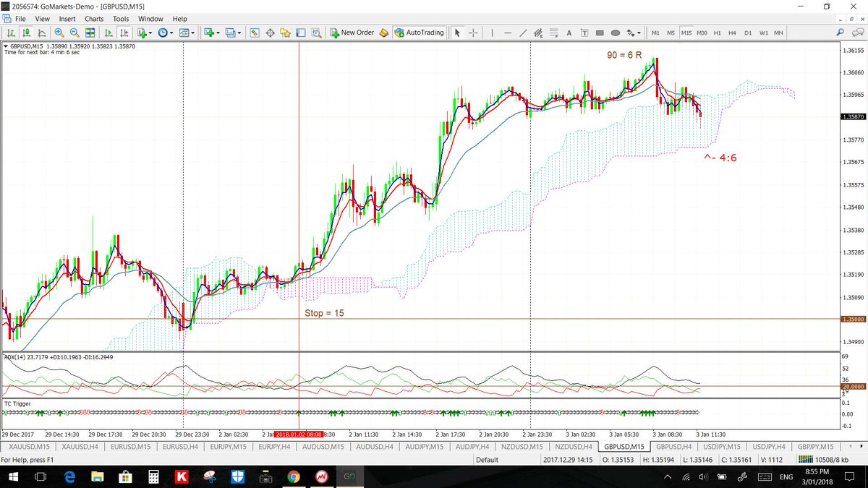Viewport: 868px width, 488px height.
Task: Switch timeframe to M1
Action: pos(655,33)
